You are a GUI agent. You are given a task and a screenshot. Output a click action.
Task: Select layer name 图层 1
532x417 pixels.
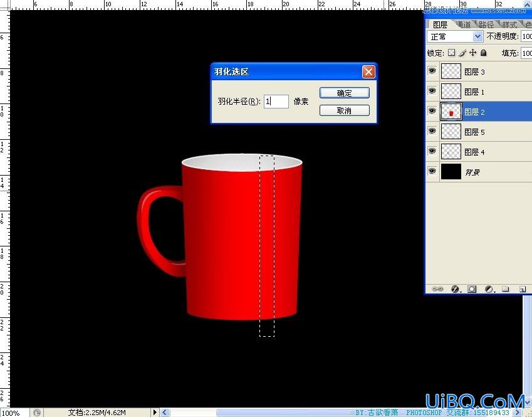(474, 92)
